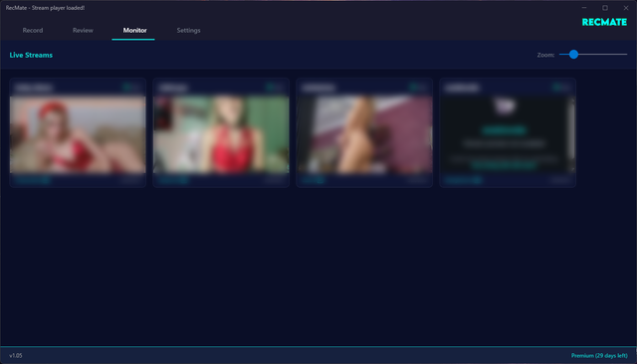Open the Review tab
The image size is (637, 364).
click(x=83, y=31)
